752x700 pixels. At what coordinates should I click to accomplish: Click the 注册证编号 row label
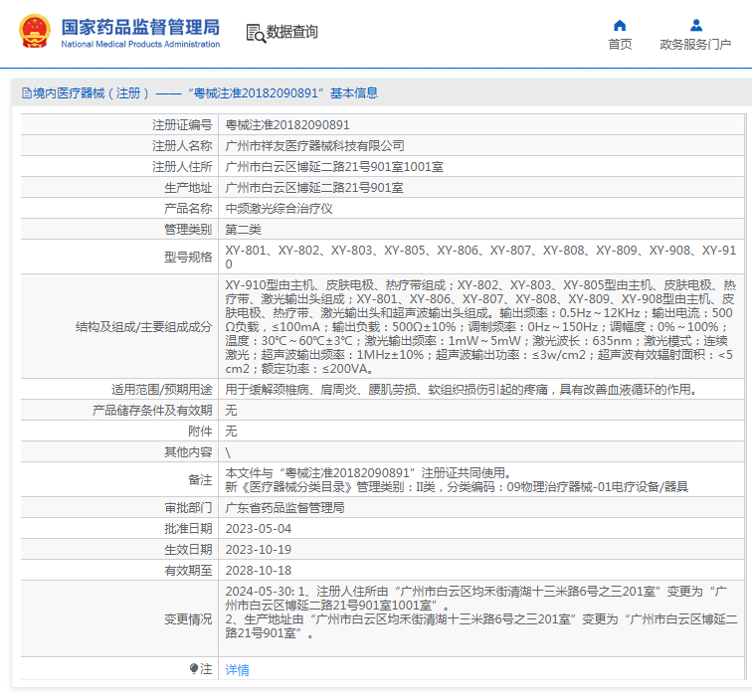click(x=182, y=125)
